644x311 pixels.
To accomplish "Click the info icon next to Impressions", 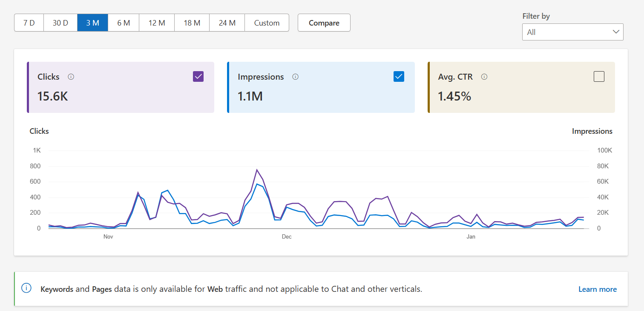I will pyautogui.click(x=296, y=77).
